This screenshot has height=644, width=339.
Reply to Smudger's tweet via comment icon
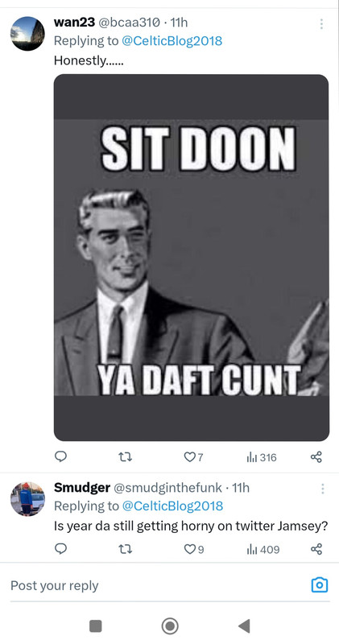[60, 549]
